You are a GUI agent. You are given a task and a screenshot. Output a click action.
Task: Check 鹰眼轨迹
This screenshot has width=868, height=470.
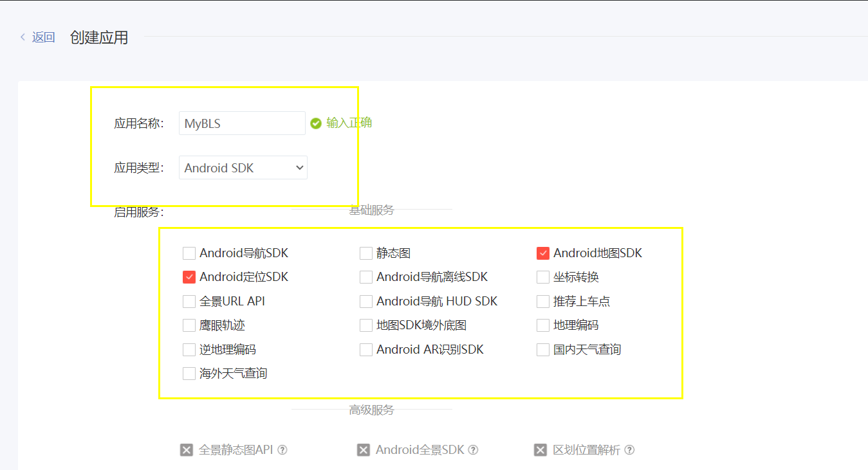[x=189, y=325]
